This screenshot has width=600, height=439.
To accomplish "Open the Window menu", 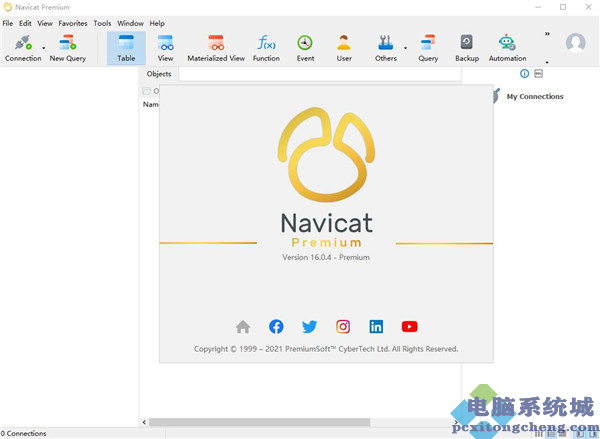I will [x=130, y=23].
